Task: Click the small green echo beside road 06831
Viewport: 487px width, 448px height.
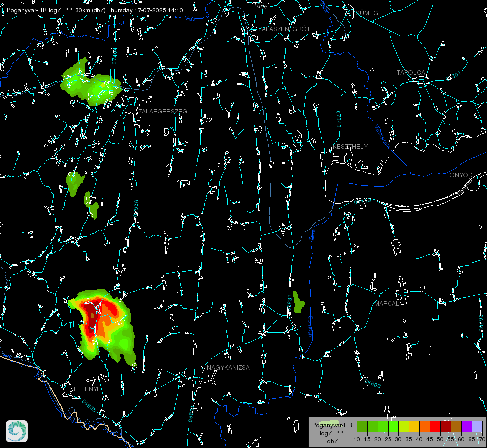Action: 298,302
